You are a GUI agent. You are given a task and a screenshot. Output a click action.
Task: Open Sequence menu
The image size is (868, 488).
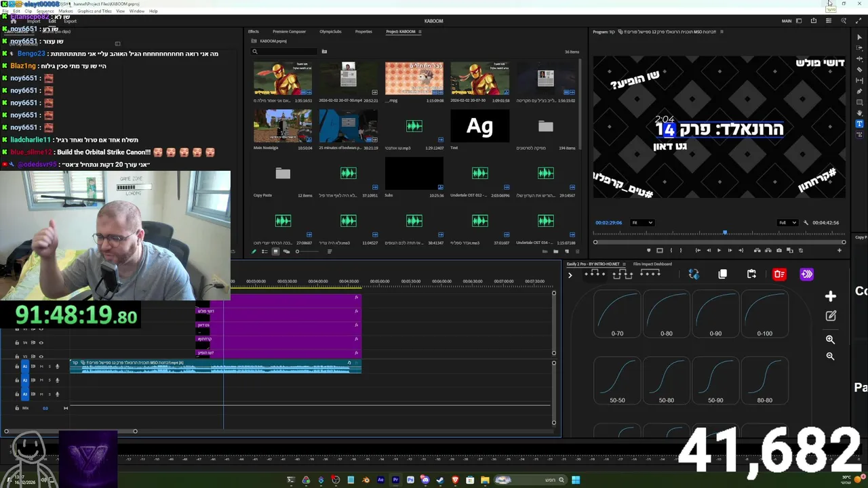point(45,12)
